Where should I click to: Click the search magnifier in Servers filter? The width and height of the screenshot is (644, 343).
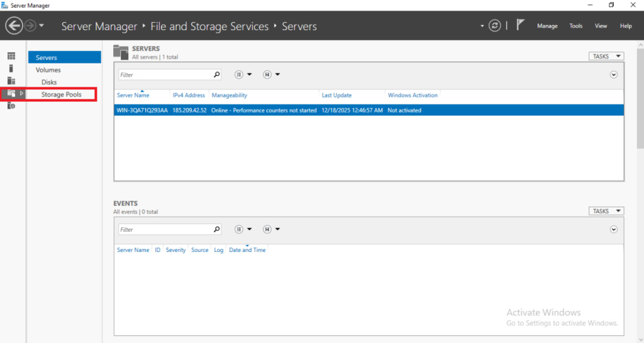tap(217, 74)
